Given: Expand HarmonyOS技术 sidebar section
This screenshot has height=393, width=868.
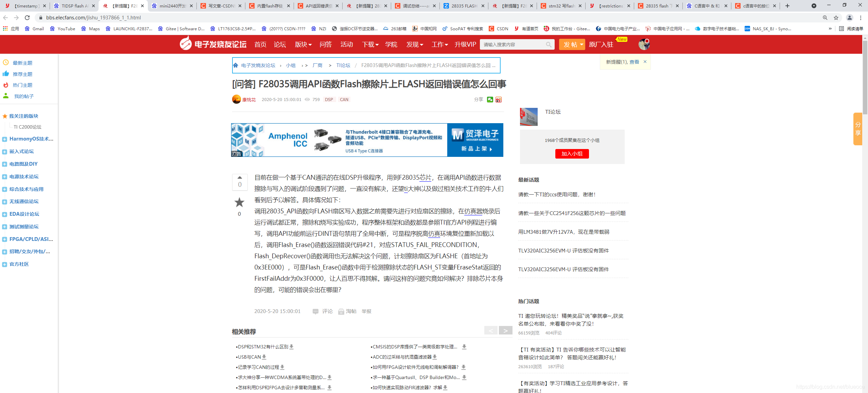Looking at the screenshot, I should point(4,139).
